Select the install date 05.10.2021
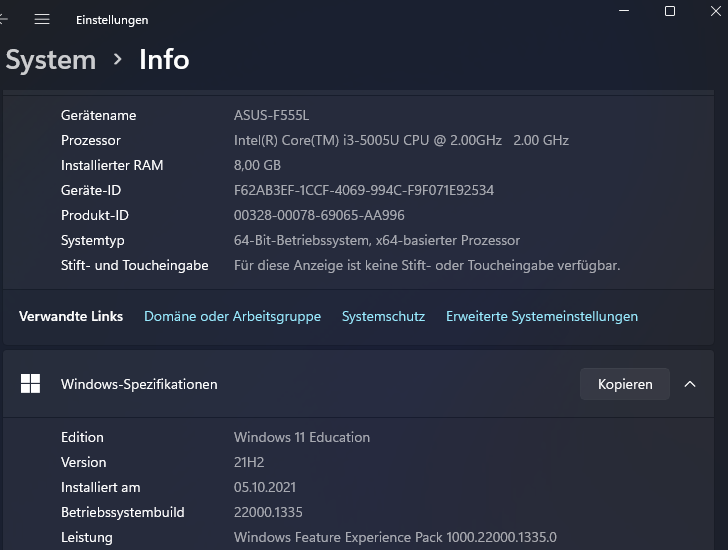The width and height of the screenshot is (728, 550). 265,487
